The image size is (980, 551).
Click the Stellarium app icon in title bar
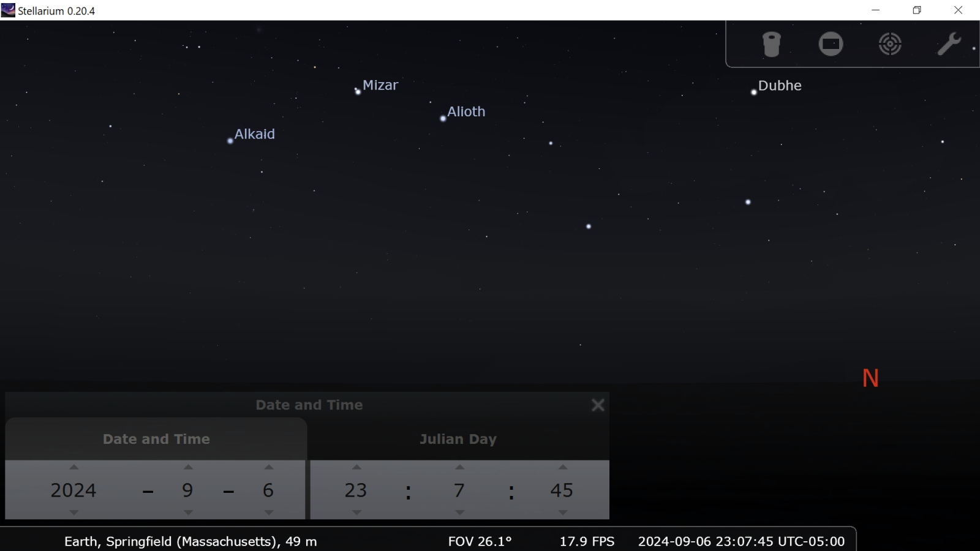tap(8, 10)
